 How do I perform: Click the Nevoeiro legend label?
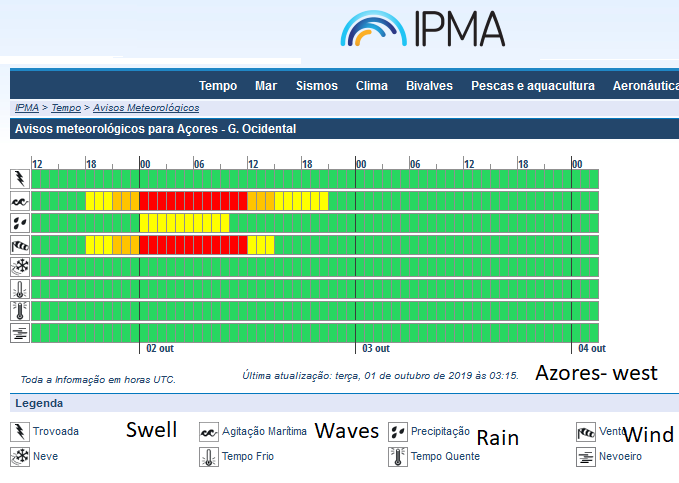click(x=620, y=457)
